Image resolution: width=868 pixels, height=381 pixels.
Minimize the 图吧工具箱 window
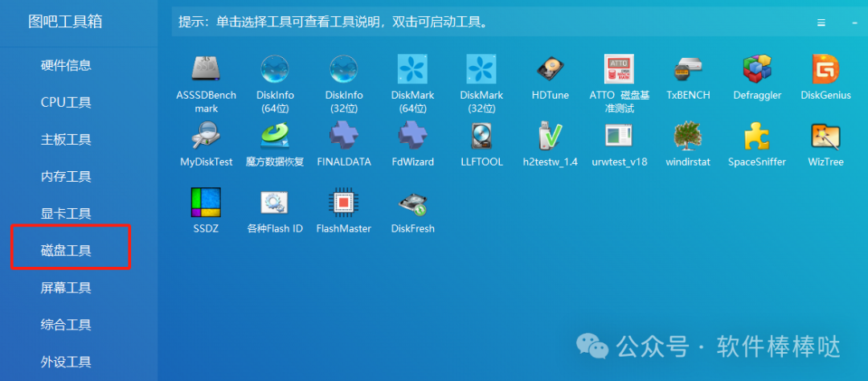pos(854,23)
